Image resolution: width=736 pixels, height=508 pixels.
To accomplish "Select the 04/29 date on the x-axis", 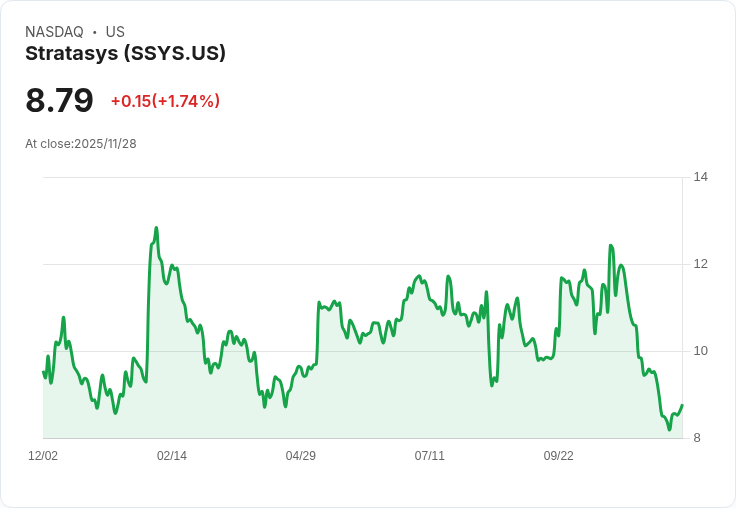I will [x=300, y=456].
